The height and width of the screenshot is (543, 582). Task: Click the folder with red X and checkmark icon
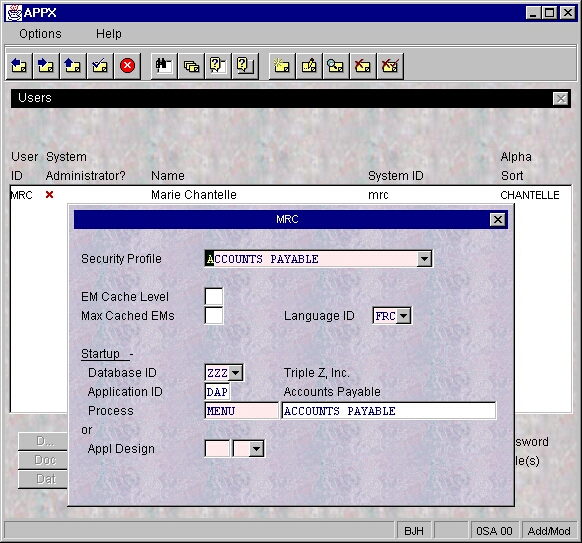[390, 66]
